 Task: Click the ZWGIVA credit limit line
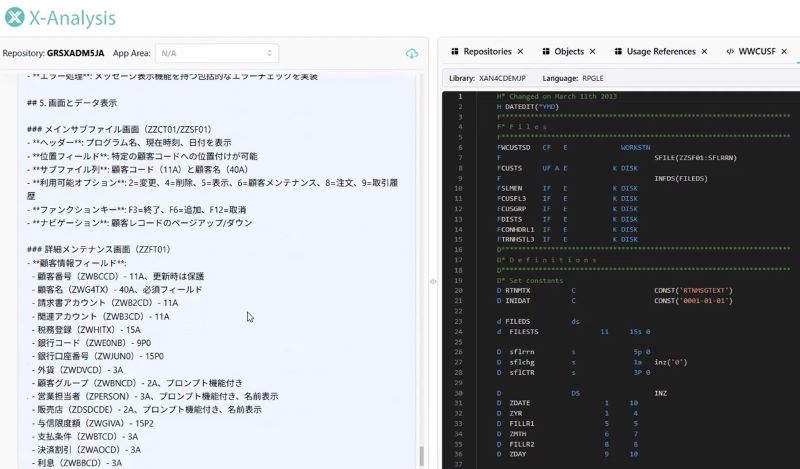click(x=92, y=423)
